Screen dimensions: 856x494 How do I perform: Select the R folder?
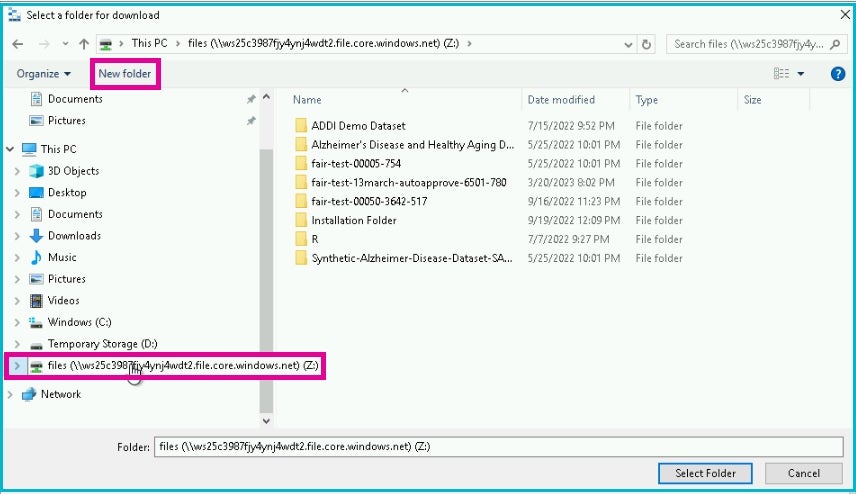point(314,240)
